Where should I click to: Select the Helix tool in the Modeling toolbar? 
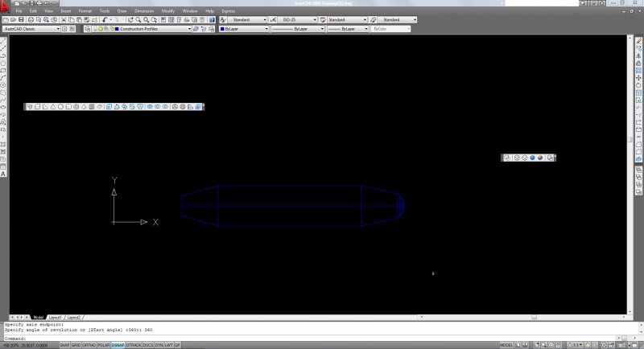(x=92, y=107)
